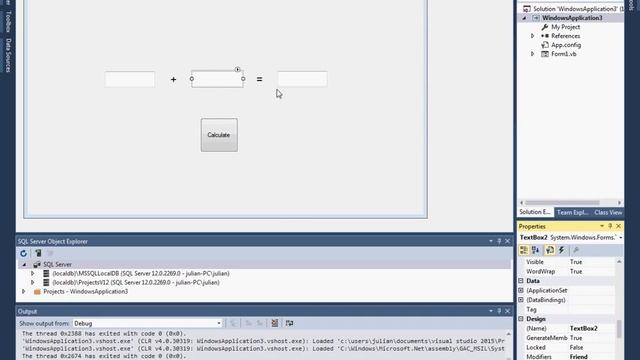Refresh the SQL Server Object Explorer
The height and width of the screenshot is (360, 640).
(x=23, y=253)
